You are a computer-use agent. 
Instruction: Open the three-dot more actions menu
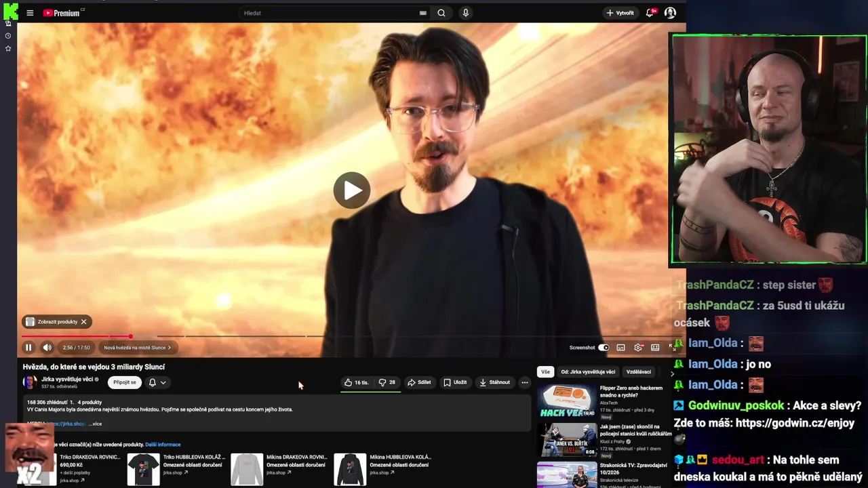tap(524, 382)
